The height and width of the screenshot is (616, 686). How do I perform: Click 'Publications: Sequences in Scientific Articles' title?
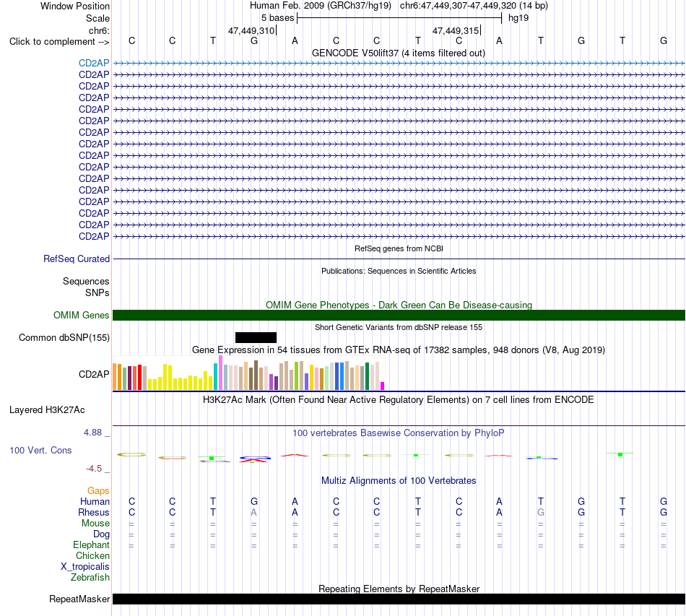tap(399, 271)
